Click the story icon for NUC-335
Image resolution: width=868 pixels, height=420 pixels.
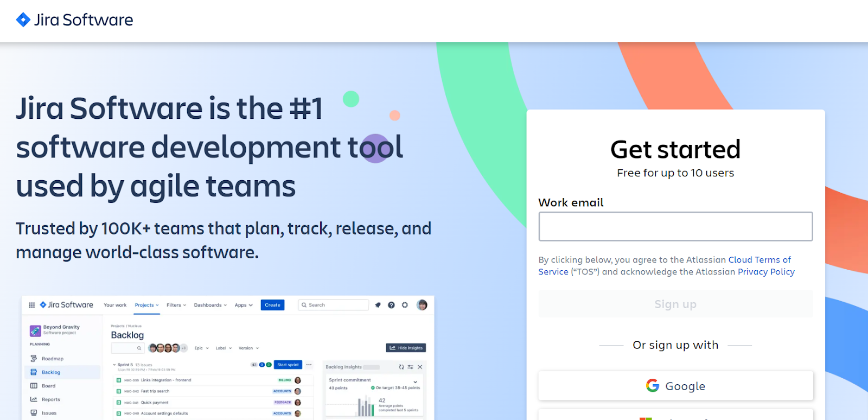[119, 380]
